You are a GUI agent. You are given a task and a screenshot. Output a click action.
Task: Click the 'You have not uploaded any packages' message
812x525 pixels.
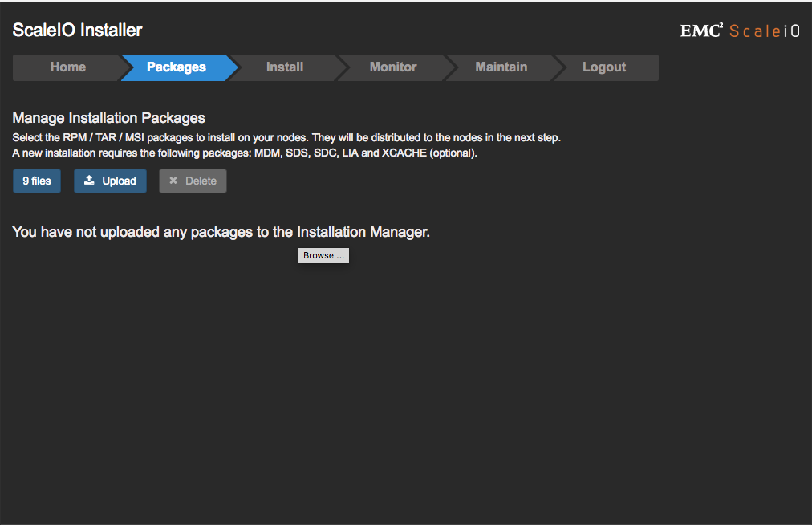pos(221,232)
